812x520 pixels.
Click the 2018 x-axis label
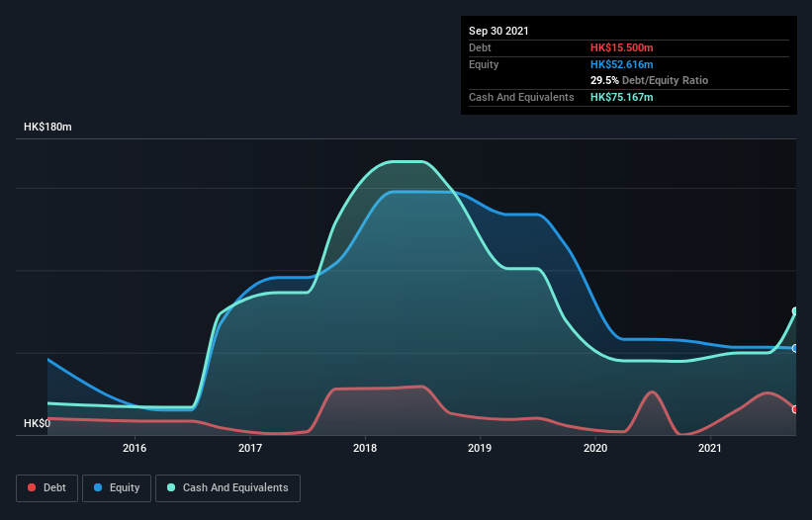click(x=365, y=448)
